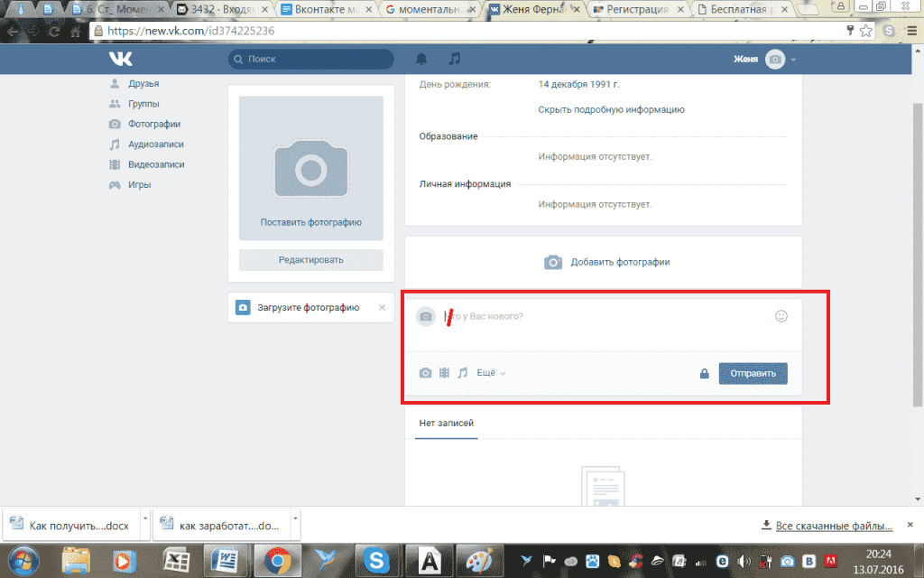This screenshot has width=924, height=578.
Task: Click the Редактировать button
Action: pyautogui.click(x=310, y=260)
